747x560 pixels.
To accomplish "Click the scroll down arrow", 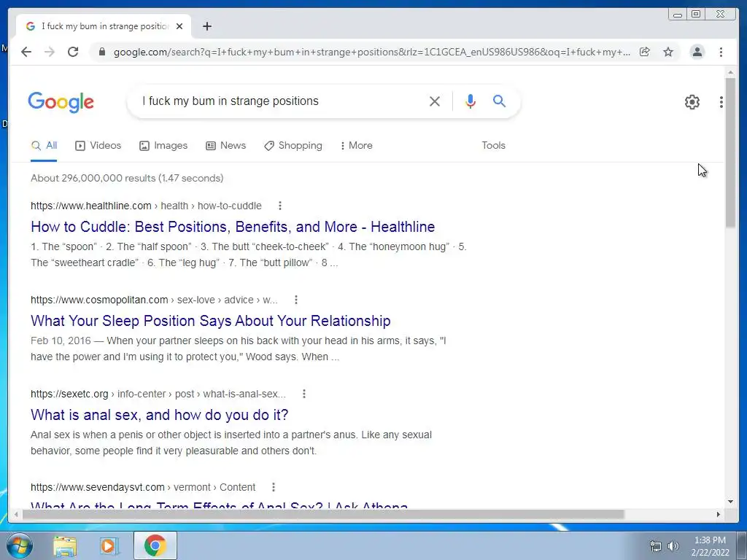I will tap(730, 502).
